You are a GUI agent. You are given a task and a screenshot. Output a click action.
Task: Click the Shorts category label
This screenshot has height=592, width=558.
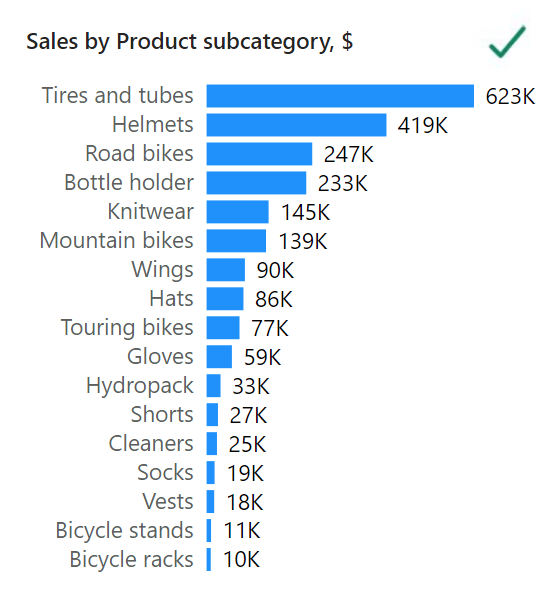coord(162,415)
